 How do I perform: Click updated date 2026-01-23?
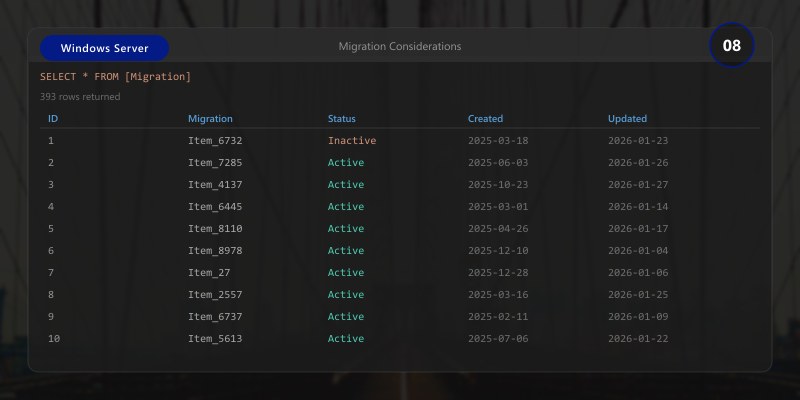[638, 140]
